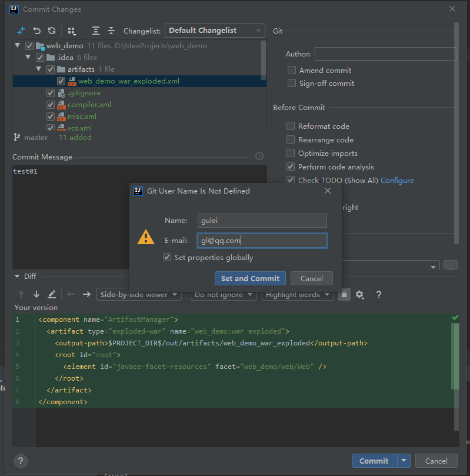Open commit message history clock icon

[259, 156]
